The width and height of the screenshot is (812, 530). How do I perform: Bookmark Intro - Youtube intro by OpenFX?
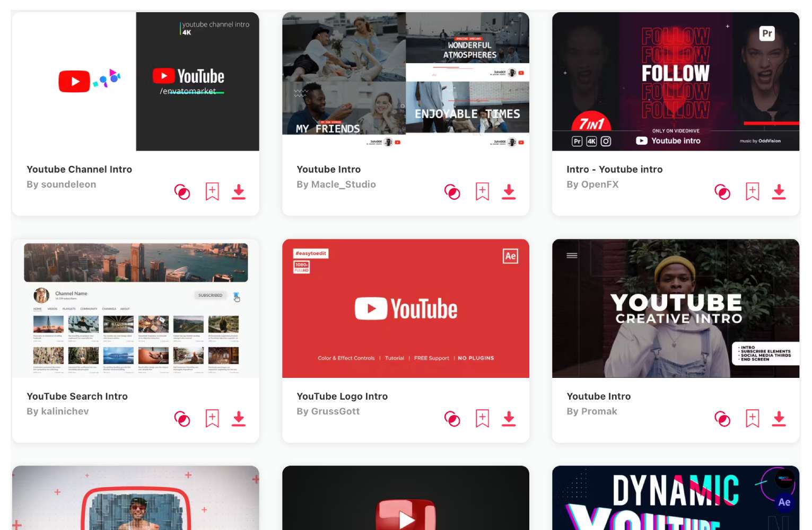[752, 191]
